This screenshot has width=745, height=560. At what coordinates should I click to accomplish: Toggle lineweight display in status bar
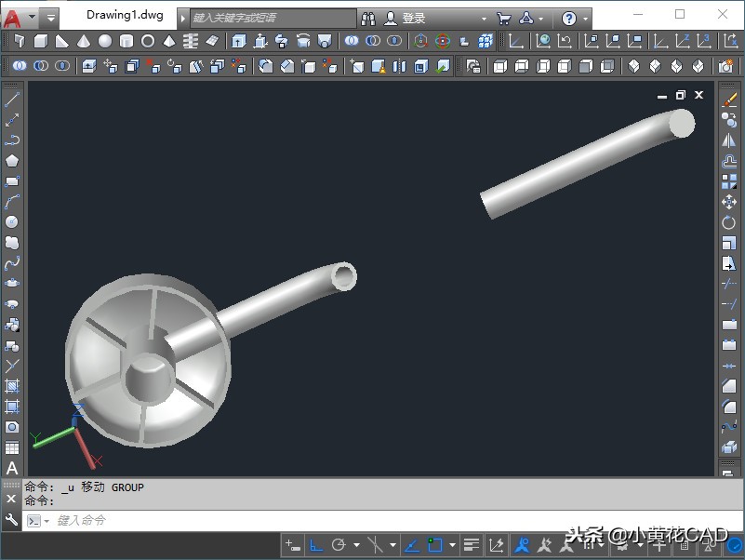pos(472,545)
